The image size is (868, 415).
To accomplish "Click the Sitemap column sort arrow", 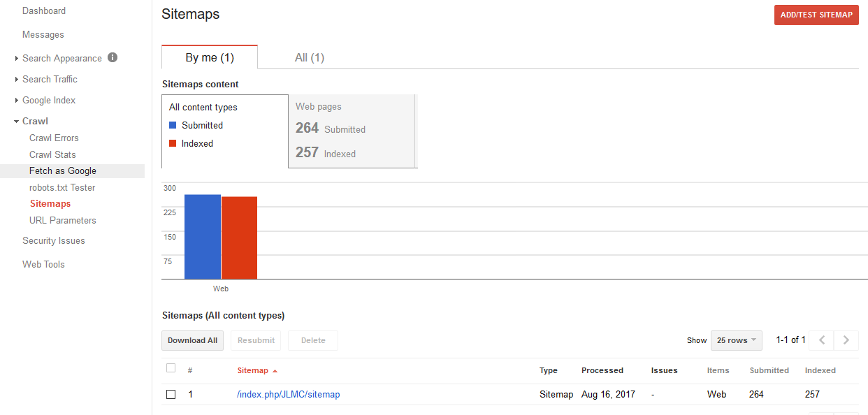I will 275,371.
